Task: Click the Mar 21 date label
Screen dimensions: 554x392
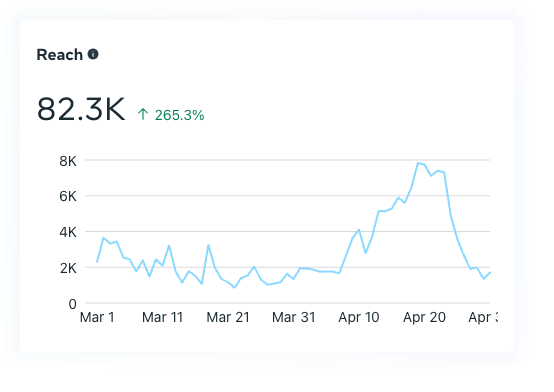Action: point(228,317)
